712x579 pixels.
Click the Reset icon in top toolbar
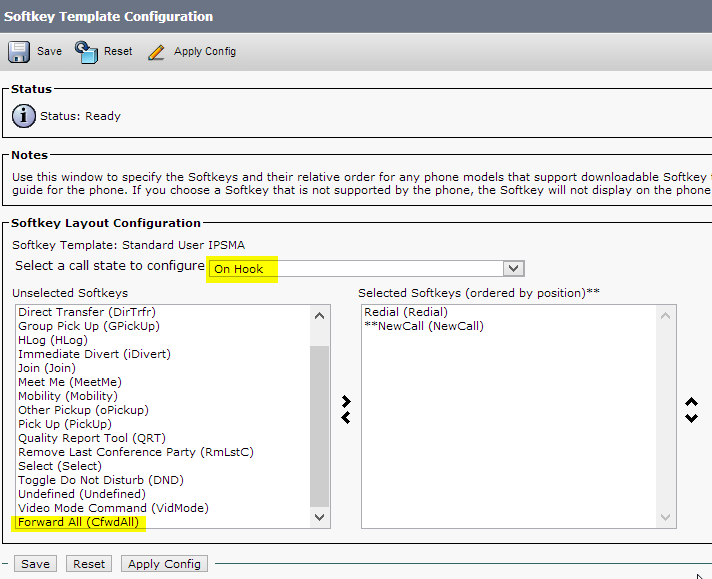click(87, 51)
